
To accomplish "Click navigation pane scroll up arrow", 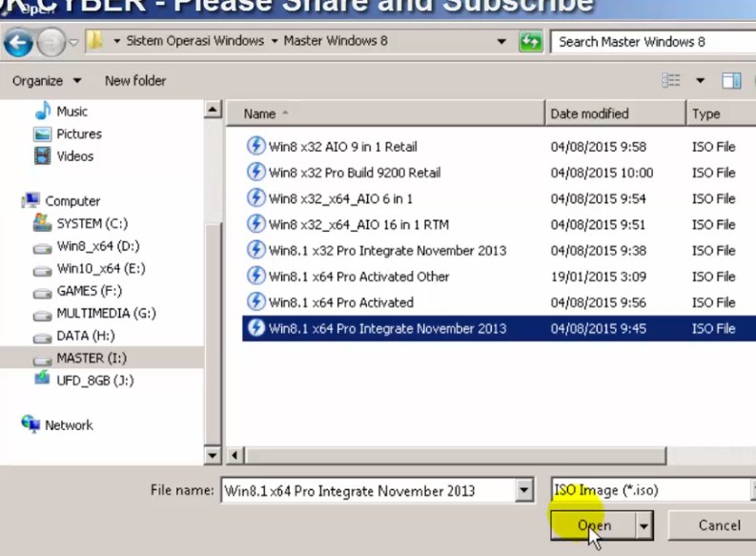I will 213,110.
